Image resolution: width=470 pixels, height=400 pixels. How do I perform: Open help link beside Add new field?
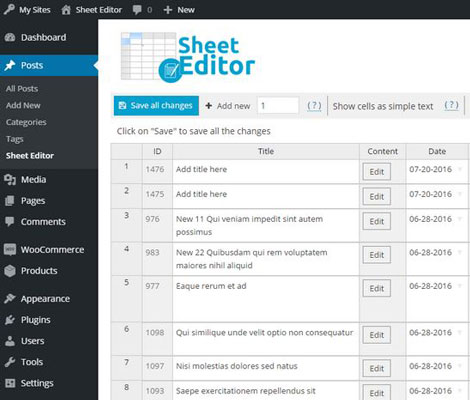(x=314, y=106)
